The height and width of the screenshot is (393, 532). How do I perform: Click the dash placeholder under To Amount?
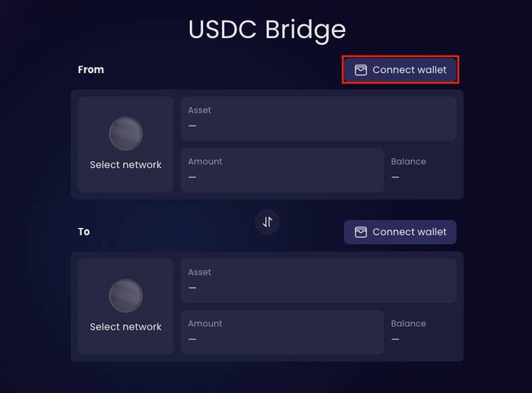[192, 339]
